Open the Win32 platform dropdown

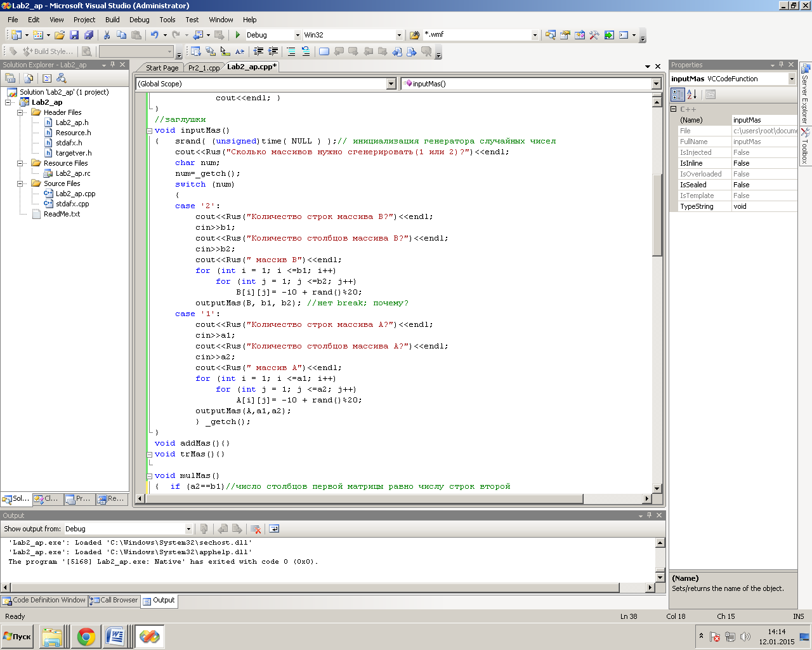tap(399, 35)
